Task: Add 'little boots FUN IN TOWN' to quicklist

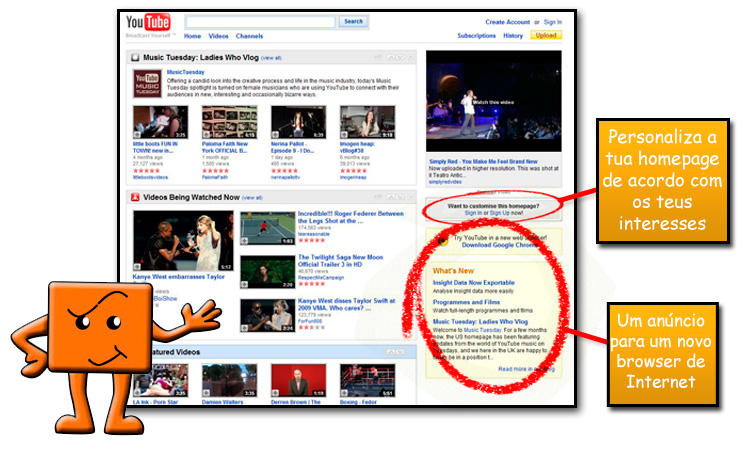Action: pyautogui.click(x=137, y=135)
